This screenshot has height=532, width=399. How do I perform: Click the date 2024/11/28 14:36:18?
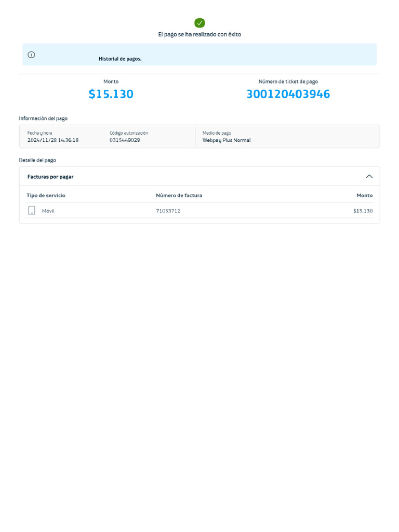pos(53,140)
